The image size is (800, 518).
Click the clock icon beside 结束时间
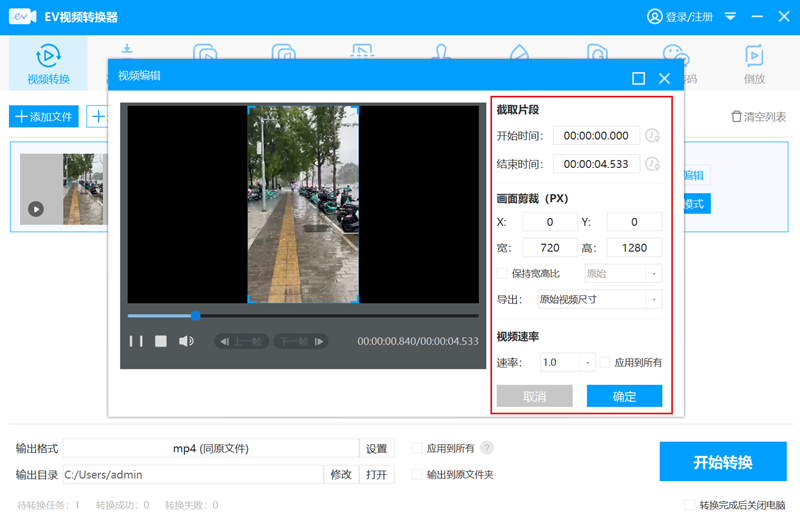click(x=652, y=164)
